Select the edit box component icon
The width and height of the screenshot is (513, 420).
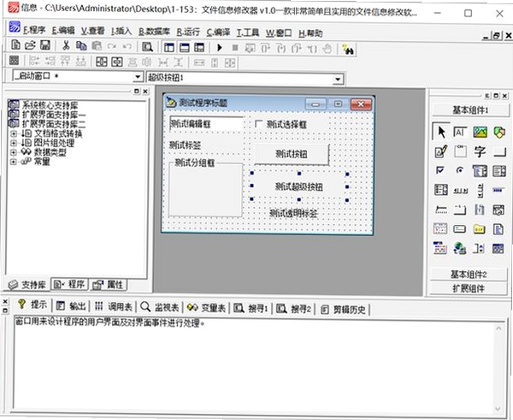click(x=460, y=133)
